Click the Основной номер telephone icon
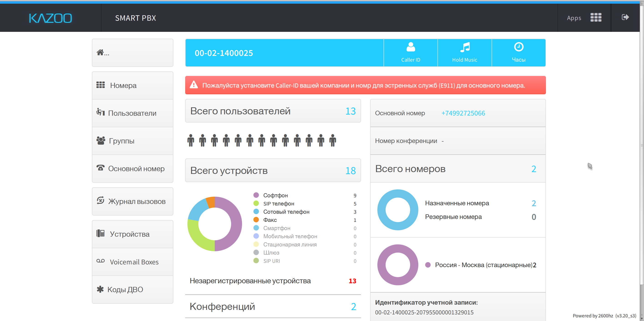This screenshot has height=321, width=644. 101,168
